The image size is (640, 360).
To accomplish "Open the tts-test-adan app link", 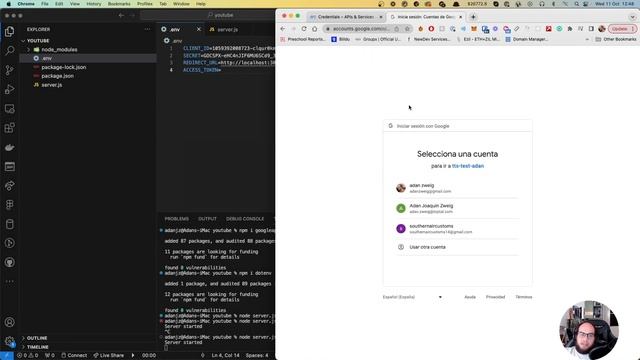I will pyautogui.click(x=468, y=166).
